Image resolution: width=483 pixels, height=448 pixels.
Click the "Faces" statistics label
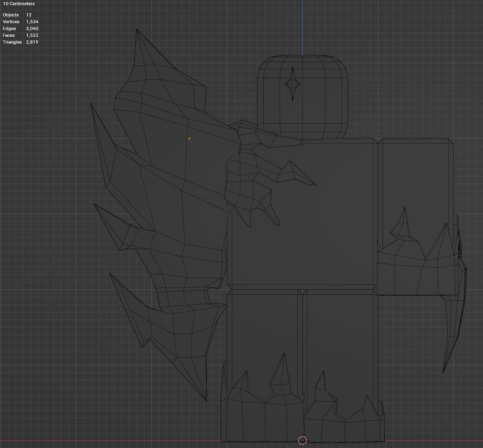pyautogui.click(x=8, y=35)
